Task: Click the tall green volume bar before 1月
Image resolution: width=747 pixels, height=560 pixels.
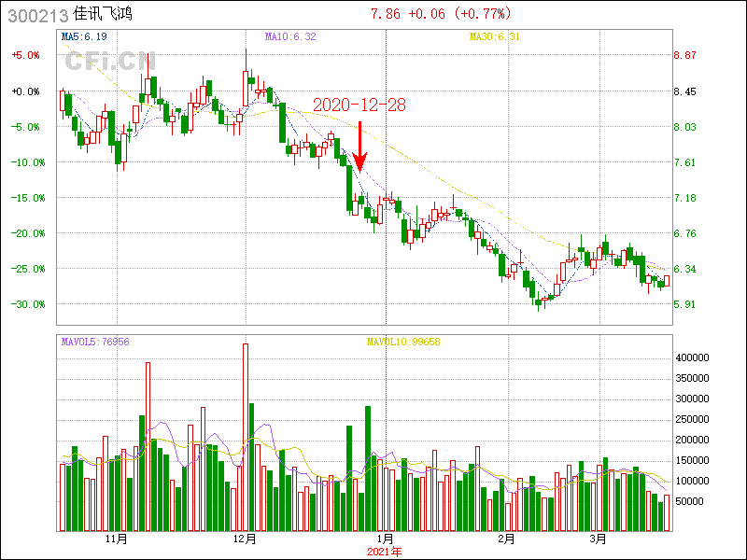Action: point(368,469)
